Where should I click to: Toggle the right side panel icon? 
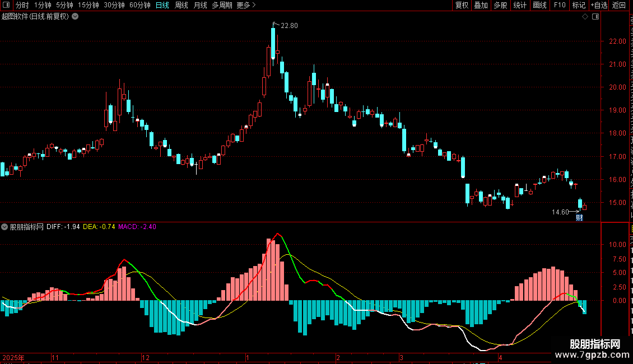pos(595,17)
